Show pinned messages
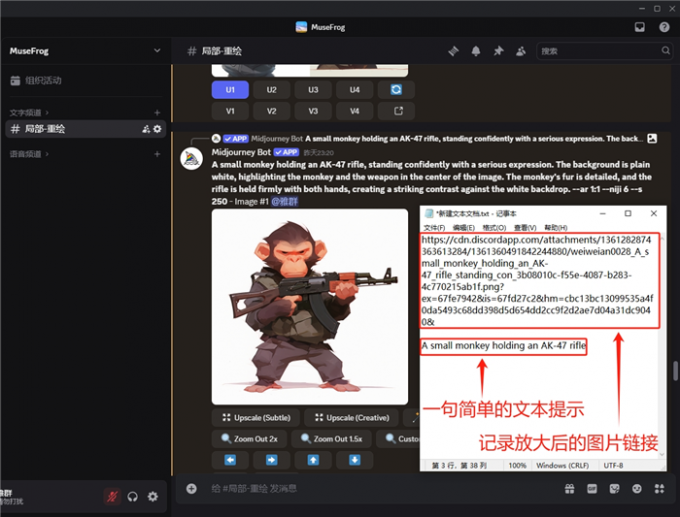 [498, 51]
